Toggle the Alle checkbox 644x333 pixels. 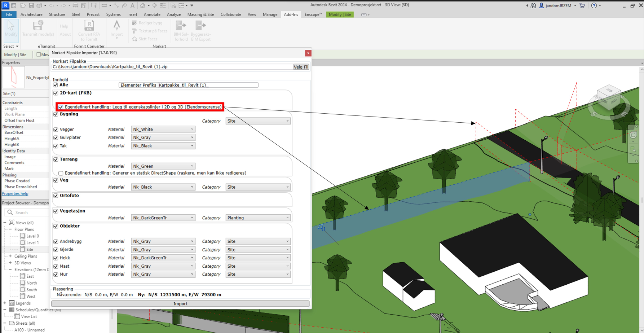click(x=56, y=85)
